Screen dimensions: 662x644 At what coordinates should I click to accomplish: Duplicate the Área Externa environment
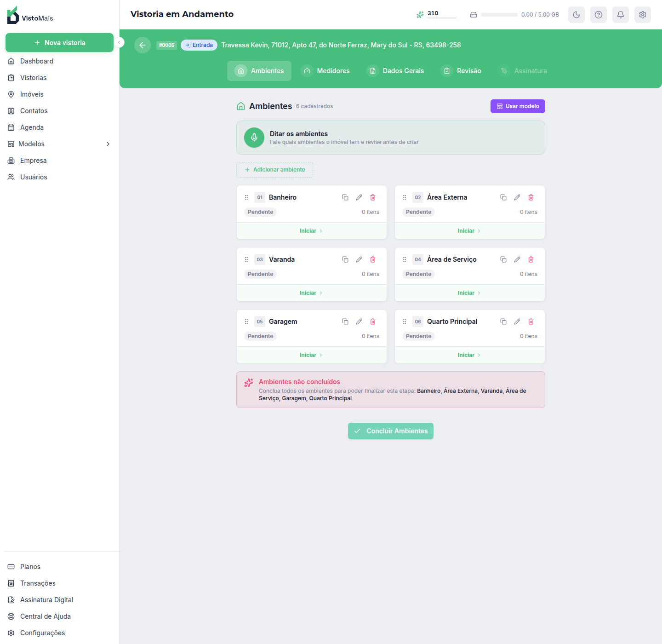click(x=503, y=197)
